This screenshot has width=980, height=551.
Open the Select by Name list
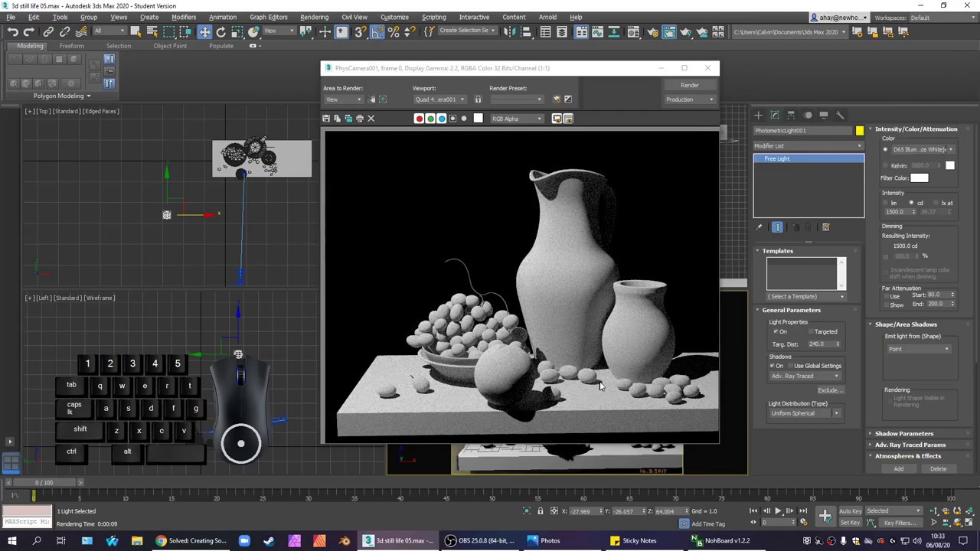(152, 31)
